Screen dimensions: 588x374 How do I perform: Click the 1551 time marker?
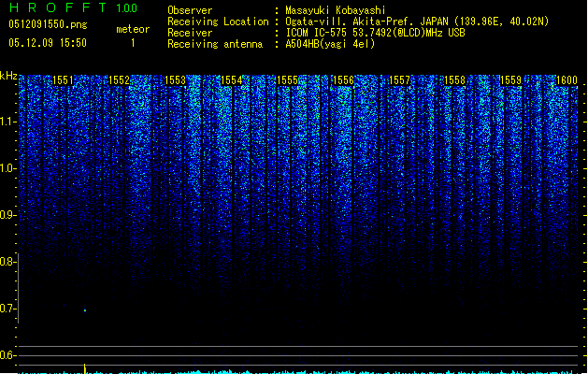pos(63,80)
